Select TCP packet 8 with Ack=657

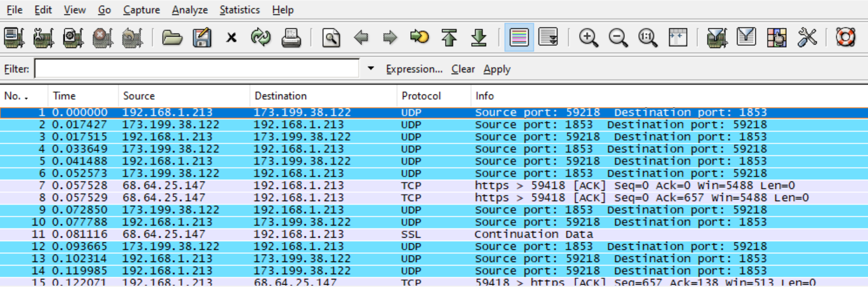(434, 198)
